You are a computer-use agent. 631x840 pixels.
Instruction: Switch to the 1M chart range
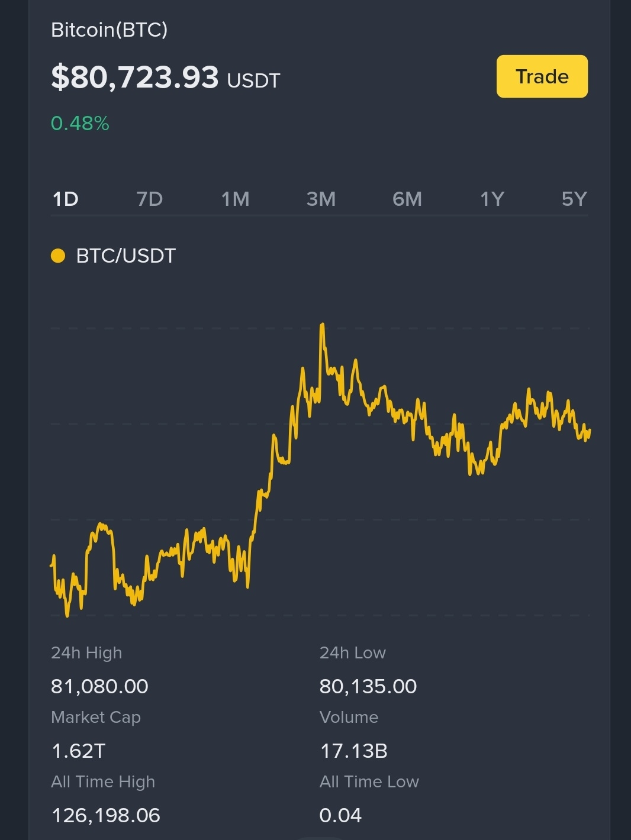coord(235,199)
